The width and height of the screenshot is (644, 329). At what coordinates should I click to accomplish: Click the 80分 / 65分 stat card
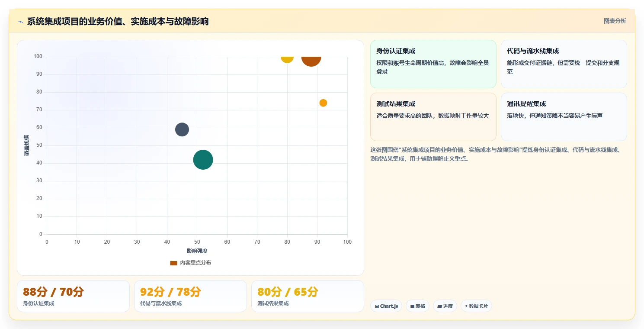click(x=308, y=296)
